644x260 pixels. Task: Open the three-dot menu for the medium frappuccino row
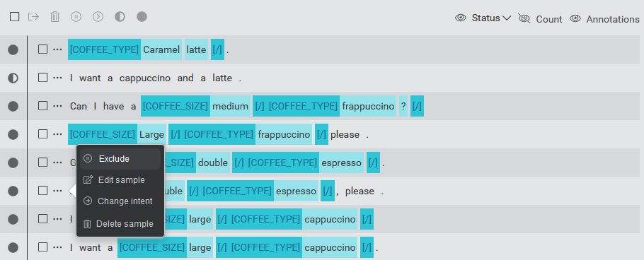click(x=57, y=106)
